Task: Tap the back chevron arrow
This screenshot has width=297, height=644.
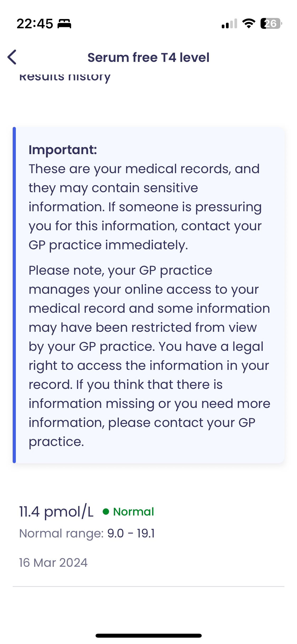Action: click(12, 57)
